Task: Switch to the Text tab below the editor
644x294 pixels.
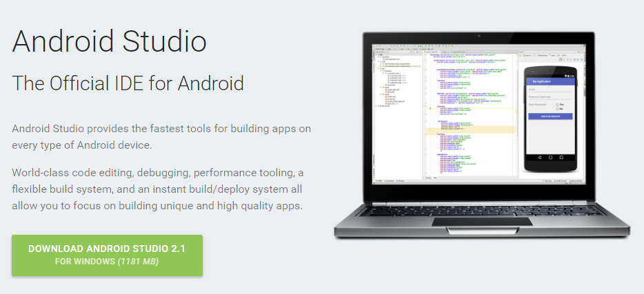Action: pos(435,178)
